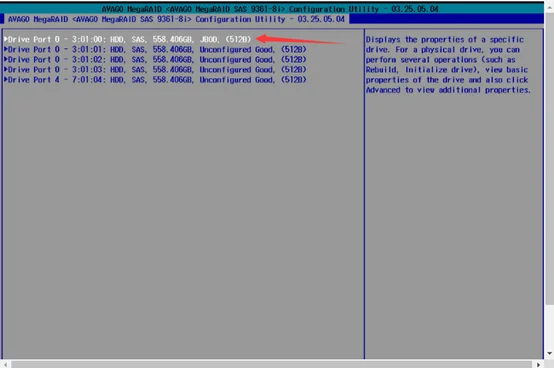Expand arrow beside Drive Port 4 entry
554x368 pixels.
pyautogui.click(x=6, y=79)
